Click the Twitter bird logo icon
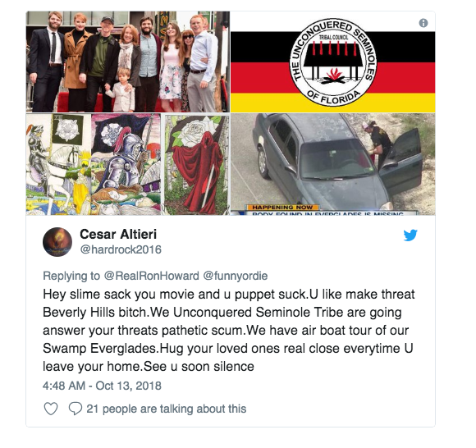The width and height of the screenshot is (476, 448). (x=410, y=235)
